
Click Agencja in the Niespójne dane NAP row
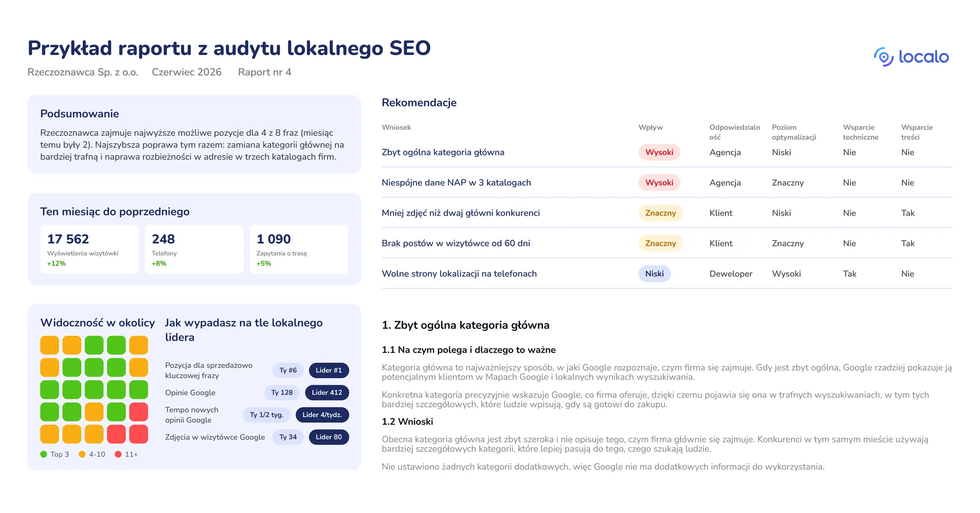tap(725, 183)
